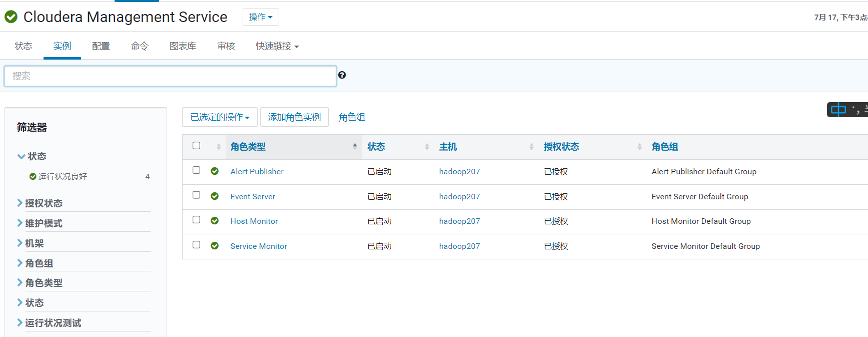Click the search help question mark icon
868x337 pixels.
pyautogui.click(x=342, y=75)
